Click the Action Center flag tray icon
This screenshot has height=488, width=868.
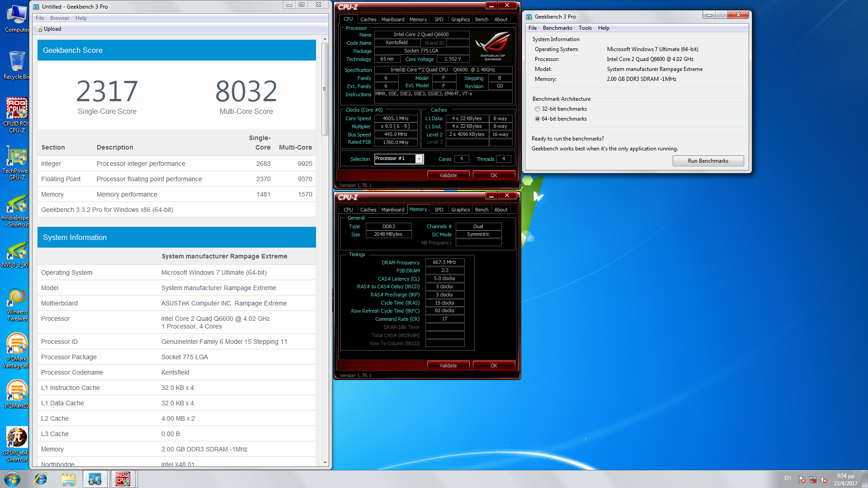tap(802, 479)
